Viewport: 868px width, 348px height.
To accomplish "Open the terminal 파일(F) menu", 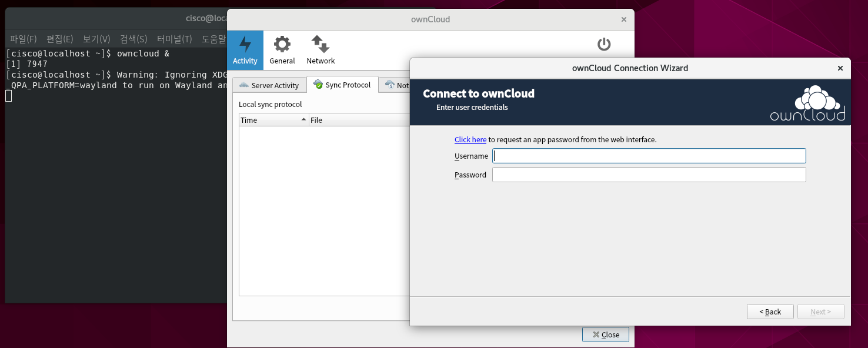I will [x=24, y=39].
